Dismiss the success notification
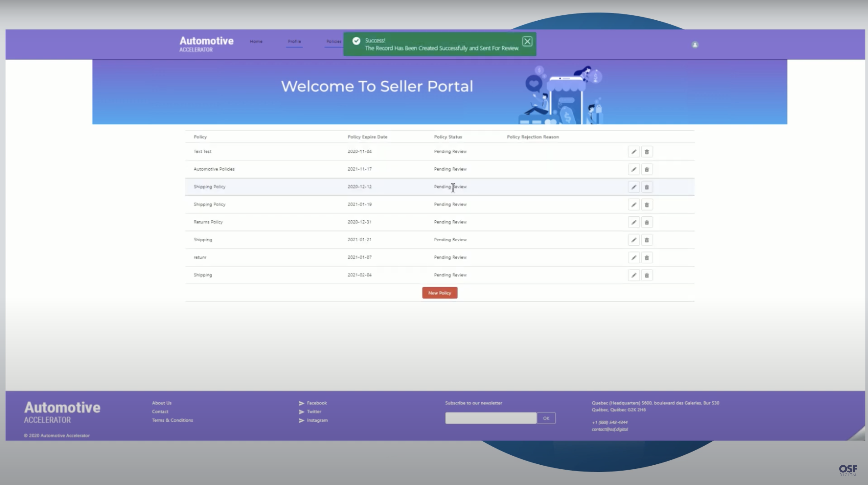Viewport: 868px width, 485px height. (x=527, y=41)
